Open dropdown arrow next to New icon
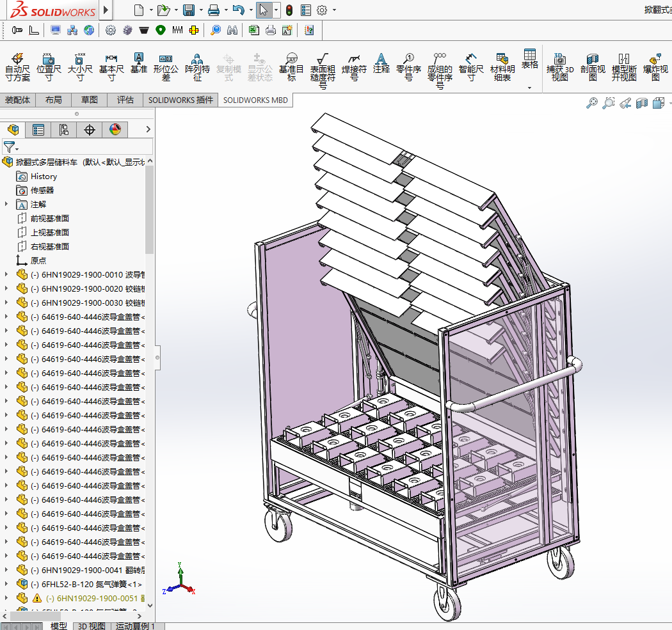672x630 pixels. click(x=151, y=10)
